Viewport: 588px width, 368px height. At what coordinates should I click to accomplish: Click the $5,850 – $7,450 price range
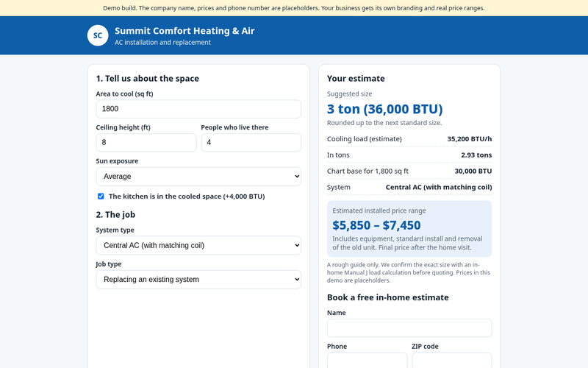(376, 225)
